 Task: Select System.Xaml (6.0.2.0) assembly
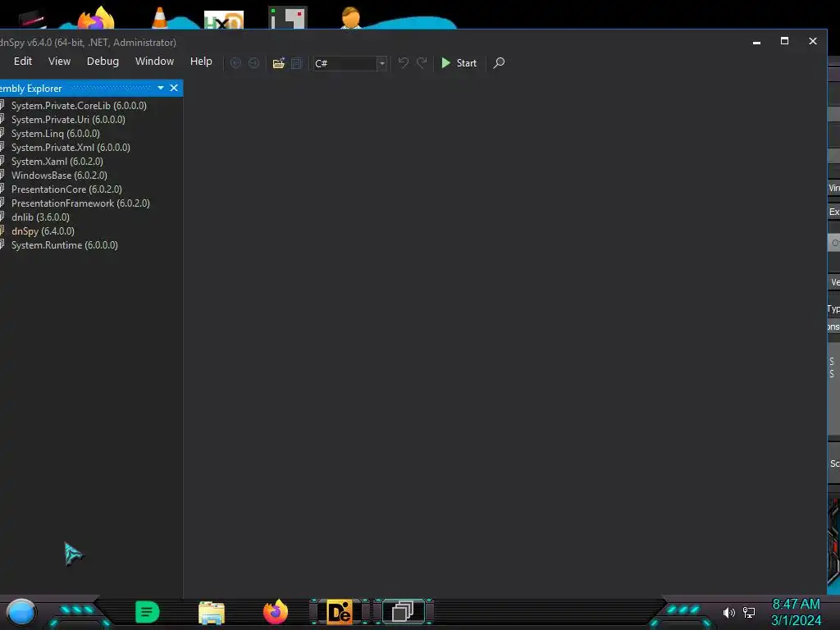pyautogui.click(x=57, y=162)
